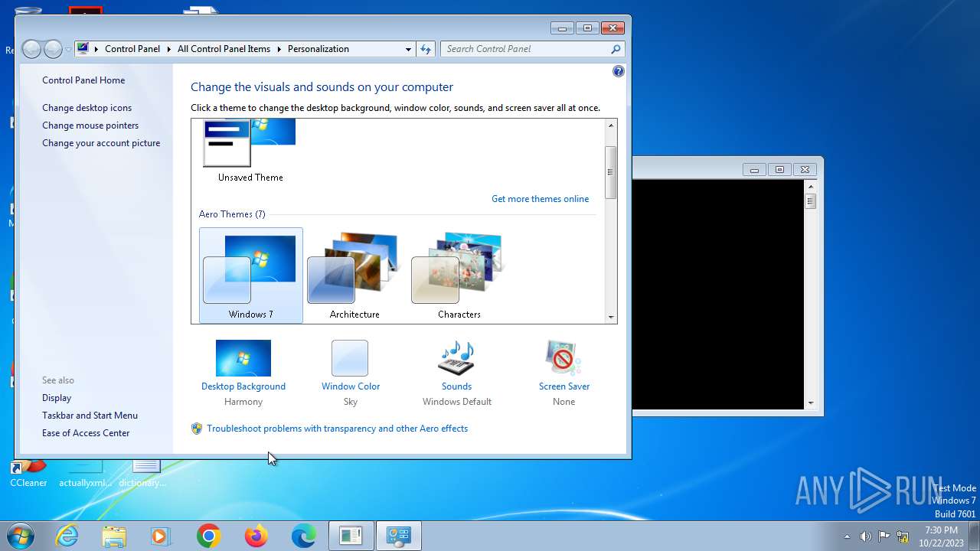Open the Display link under See also

57,398
